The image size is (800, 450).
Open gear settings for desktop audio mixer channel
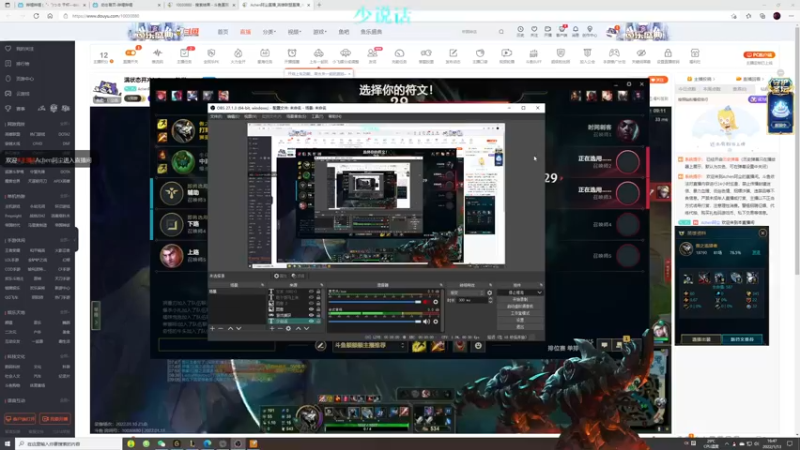[x=435, y=321]
